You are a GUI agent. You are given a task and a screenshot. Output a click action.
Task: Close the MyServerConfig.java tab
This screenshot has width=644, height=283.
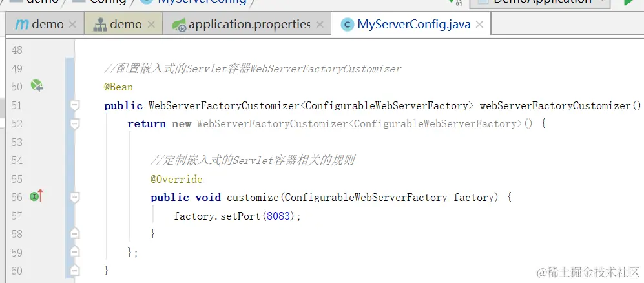[x=479, y=25]
